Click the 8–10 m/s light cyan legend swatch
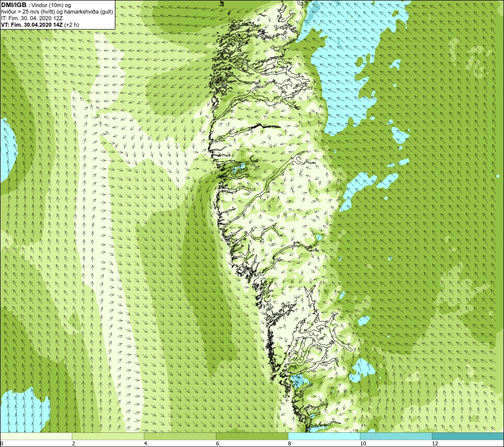Viewport: 504px width, 447px height. pos(324,436)
